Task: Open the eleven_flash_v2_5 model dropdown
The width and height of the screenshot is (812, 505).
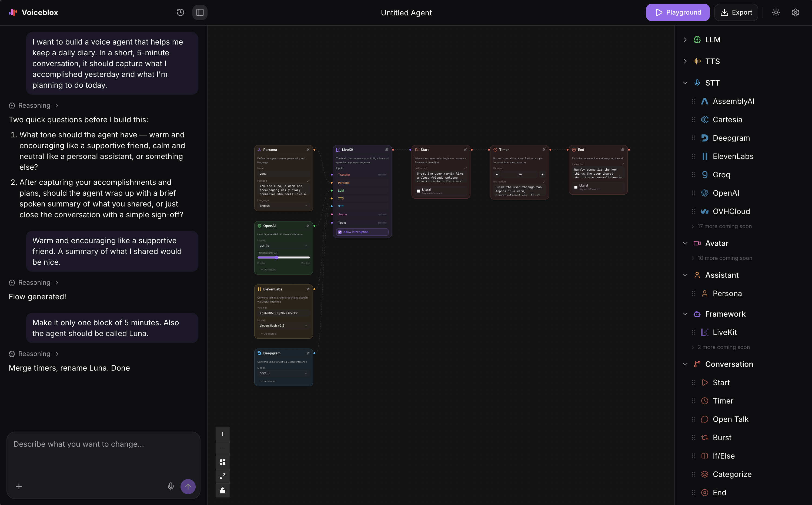Action: point(283,325)
